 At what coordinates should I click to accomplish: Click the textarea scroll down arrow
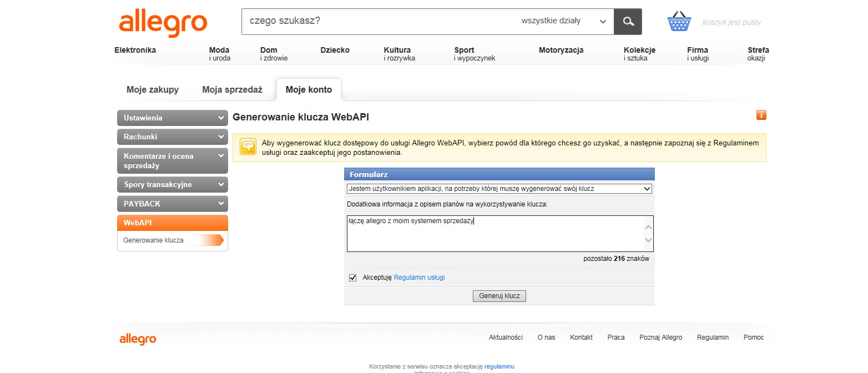coord(648,240)
